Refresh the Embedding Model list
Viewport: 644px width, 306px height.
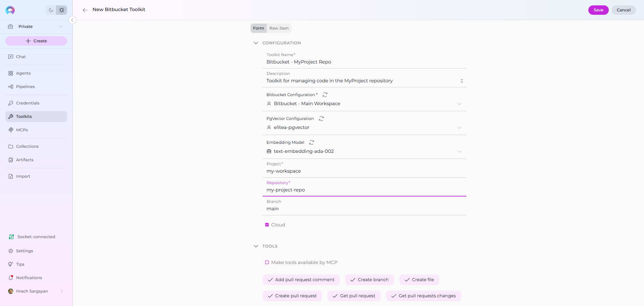(311, 142)
